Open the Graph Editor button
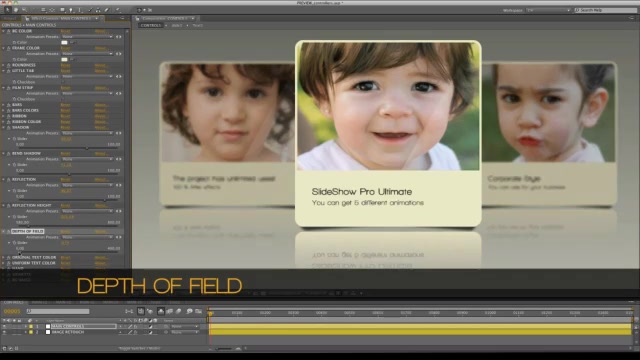Viewport: 640px width, 360px height. [198, 311]
